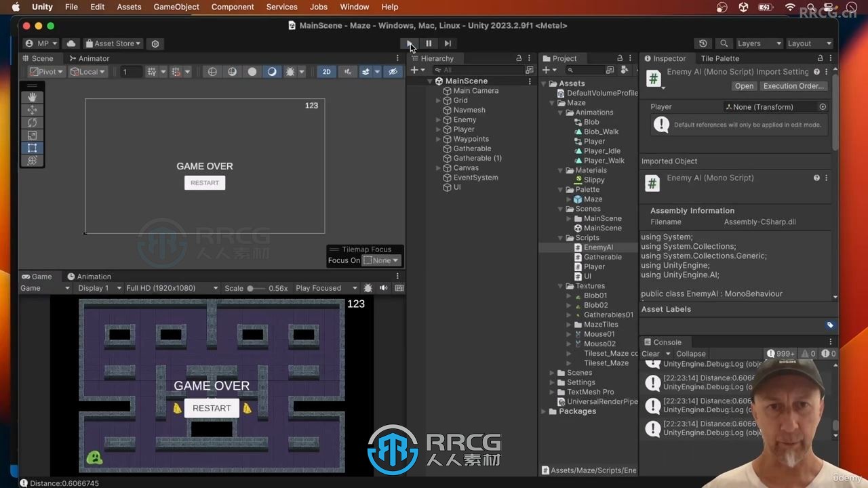868x488 pixels.
Task: Expand the Enemy object in Hierarchy
Action: point(439,120)
